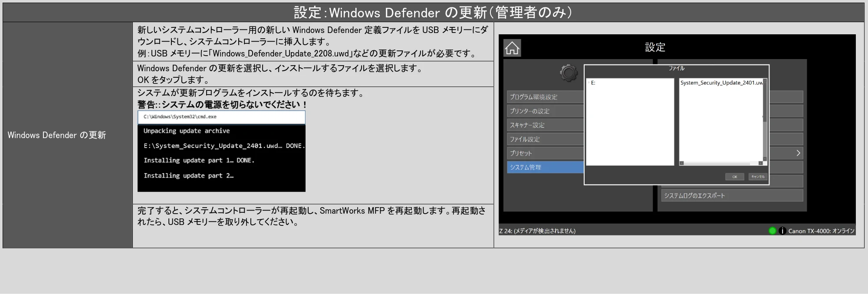868x294 pixels.
Task: Select システム管理 menu
Action: (545, 167)
